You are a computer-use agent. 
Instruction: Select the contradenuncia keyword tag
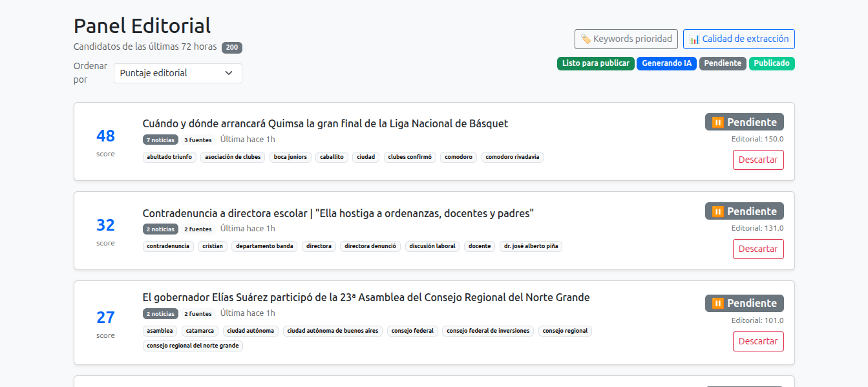(x=168, y=246)
